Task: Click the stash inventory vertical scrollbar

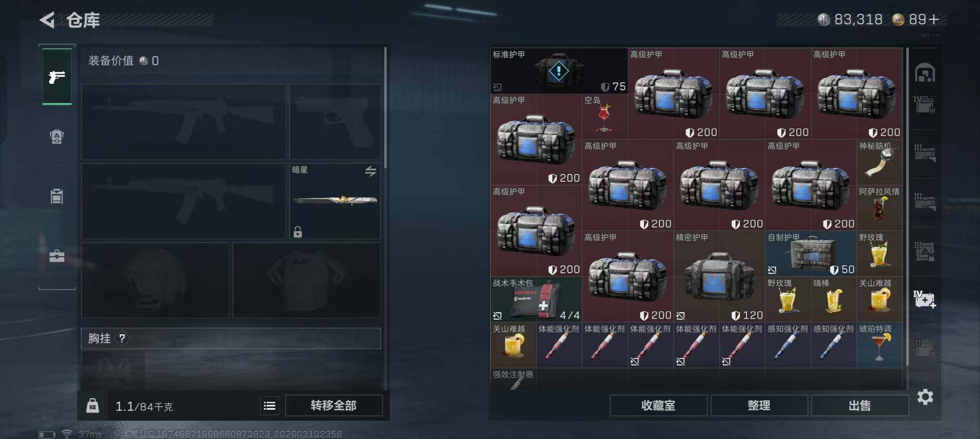Action: pyautogui.click(x=907, y=207)
